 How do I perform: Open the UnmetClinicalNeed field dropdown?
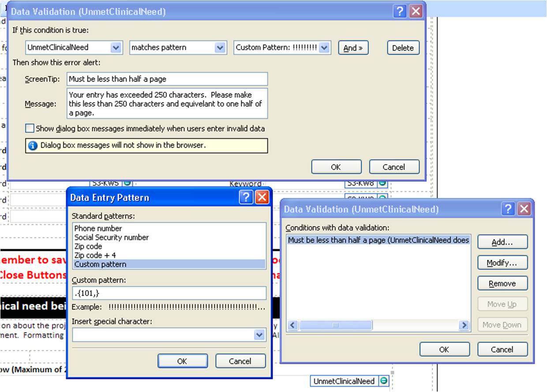[116, 48]
